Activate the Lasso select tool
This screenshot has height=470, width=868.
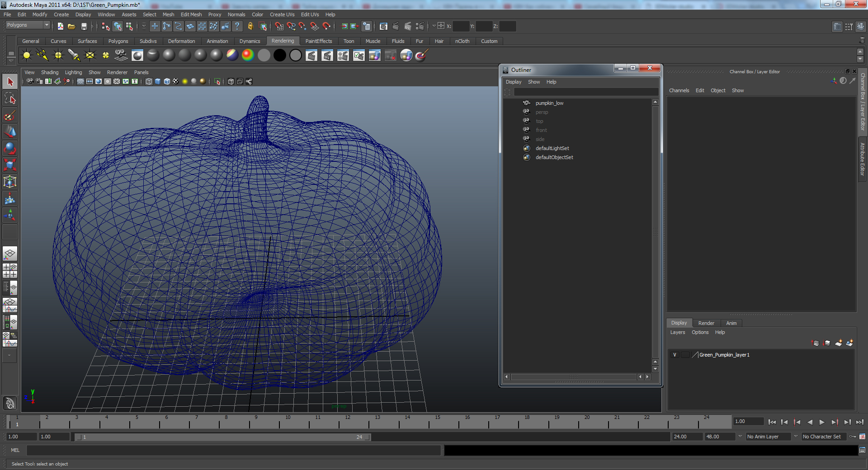point(10,99)
